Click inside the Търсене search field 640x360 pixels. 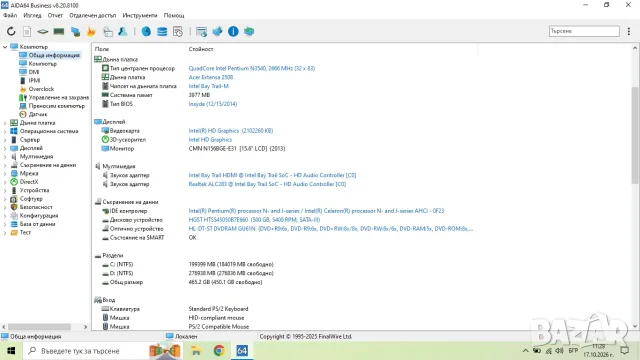click(x=584, y=31)
